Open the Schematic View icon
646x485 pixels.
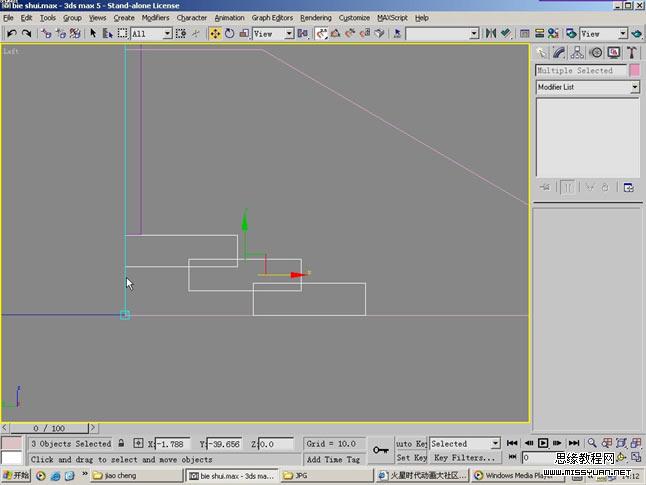[539, 33]
